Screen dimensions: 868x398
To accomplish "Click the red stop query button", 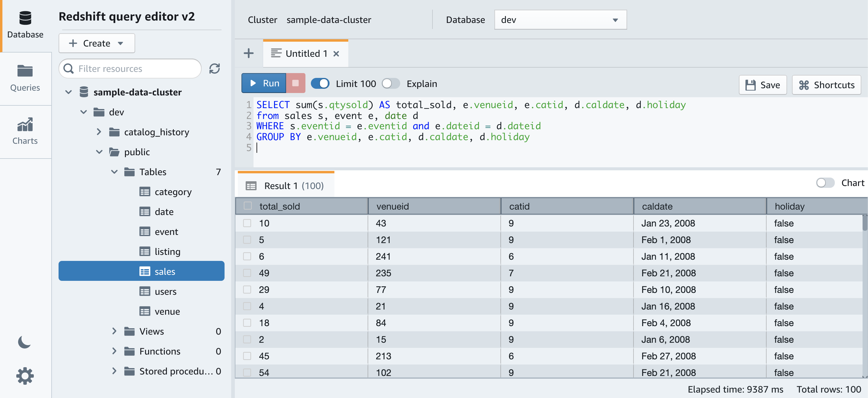I will pos(295,83).
